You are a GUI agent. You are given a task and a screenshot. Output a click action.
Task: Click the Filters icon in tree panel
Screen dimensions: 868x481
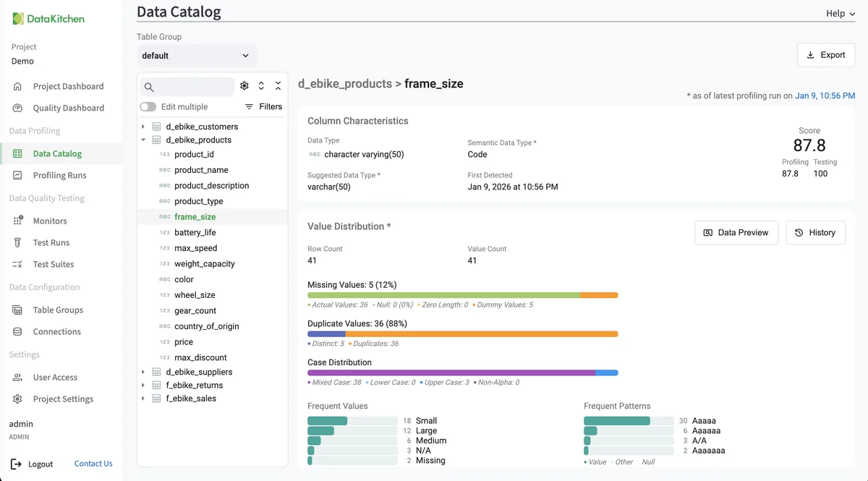[x=250, y=107]
